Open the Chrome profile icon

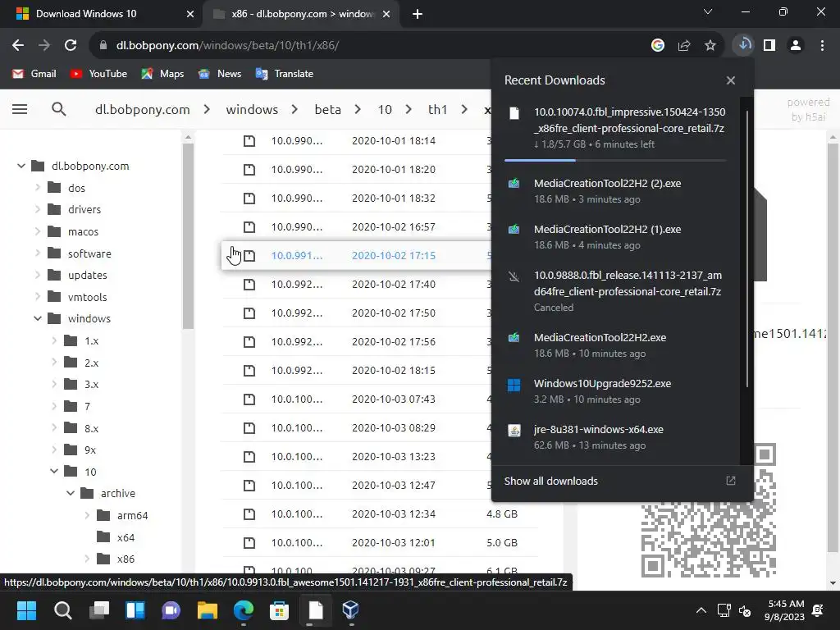796,46
